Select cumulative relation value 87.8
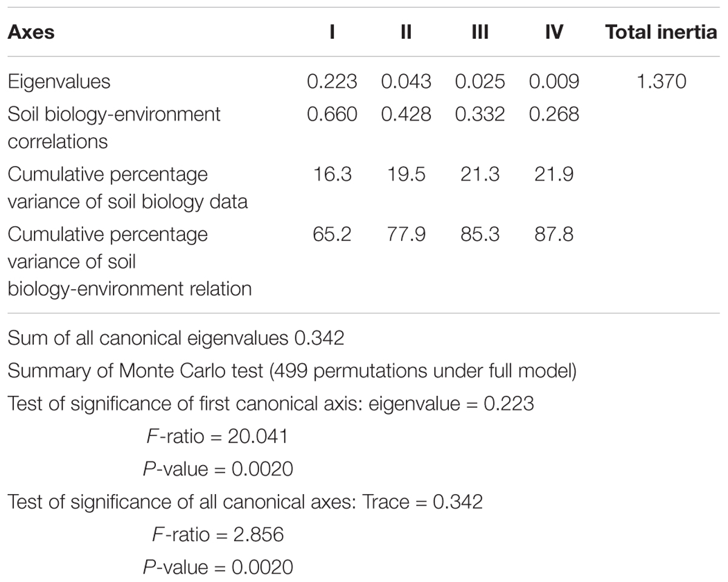 tap(553, 234)
